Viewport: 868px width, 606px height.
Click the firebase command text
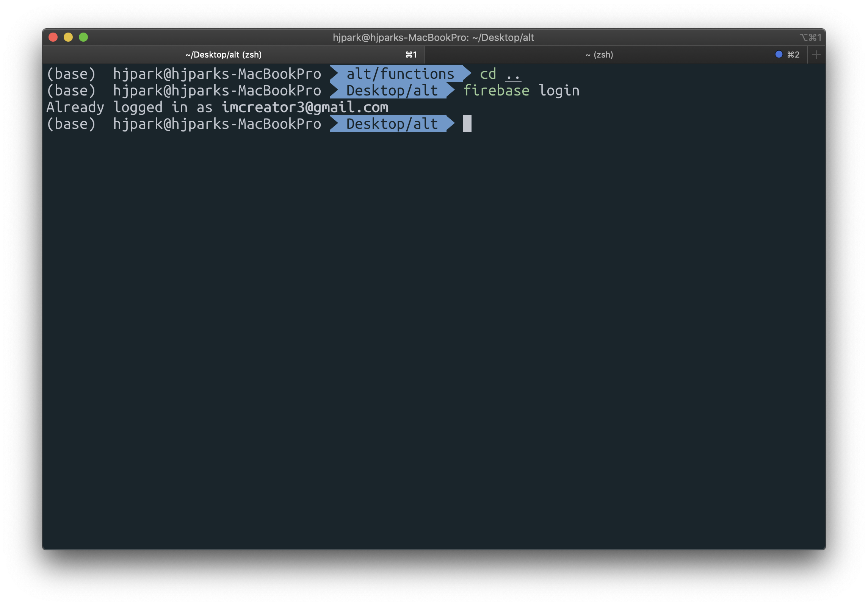pos(496,91)
